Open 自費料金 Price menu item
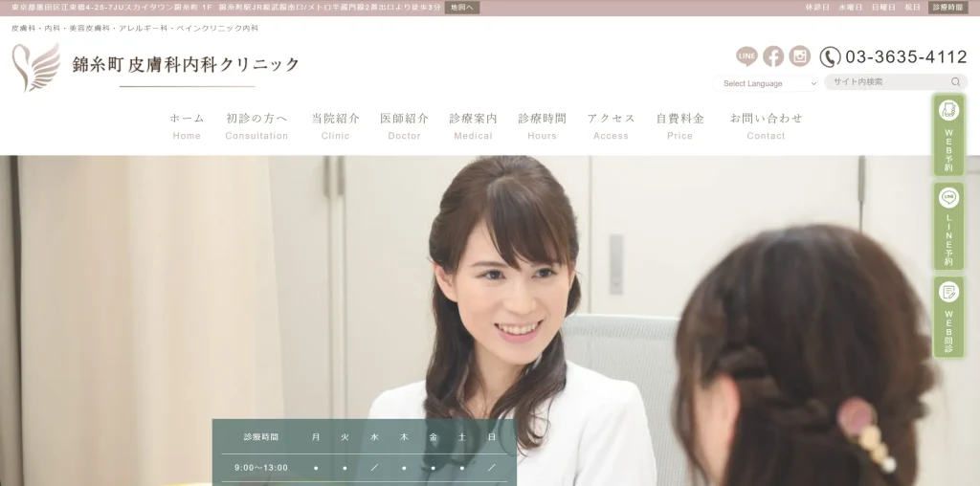980x486 pixels. pos(679,125)
